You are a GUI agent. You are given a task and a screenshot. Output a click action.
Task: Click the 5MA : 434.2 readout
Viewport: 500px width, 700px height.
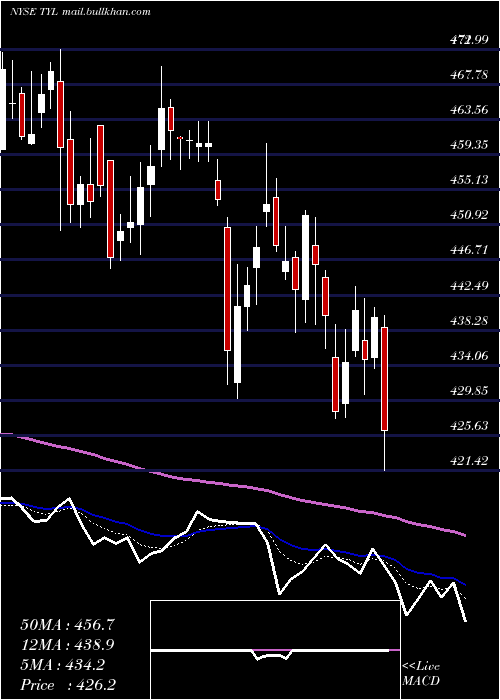63,665
